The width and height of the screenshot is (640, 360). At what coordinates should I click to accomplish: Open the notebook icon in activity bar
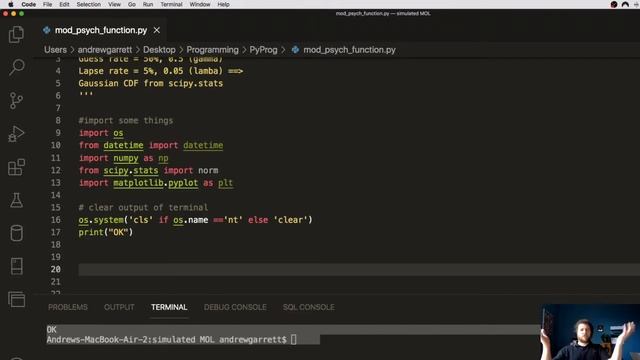pyautogui.click(x=16, y=266)
